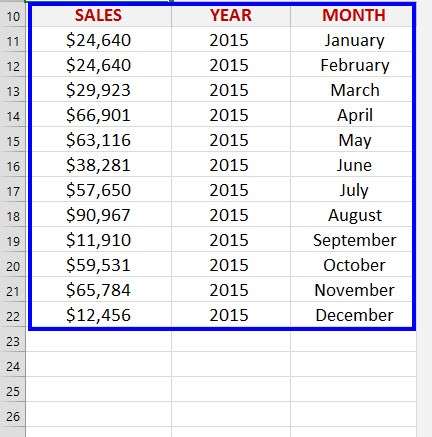Select the year cell beside April
Viewport: 432px width, 437px height.
coord(231,115)
